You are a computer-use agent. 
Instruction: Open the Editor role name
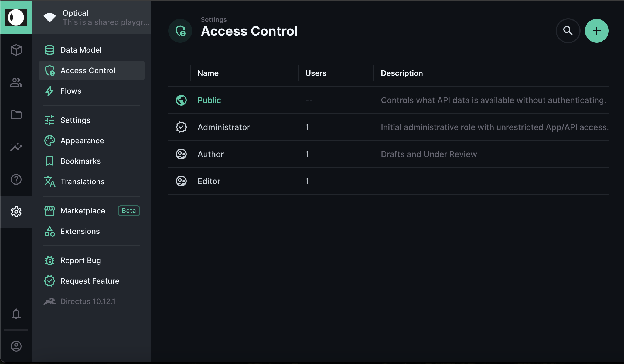tap(209, 181)
